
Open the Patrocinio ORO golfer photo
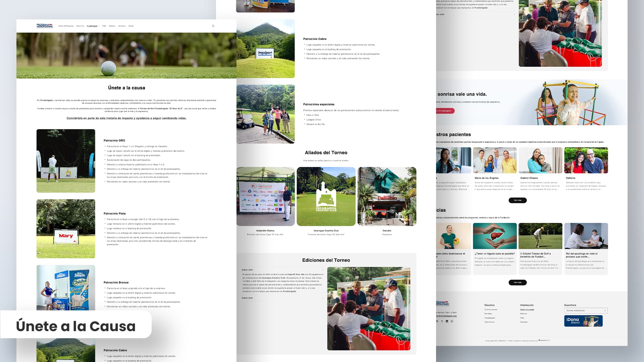(x=66, y=161)
